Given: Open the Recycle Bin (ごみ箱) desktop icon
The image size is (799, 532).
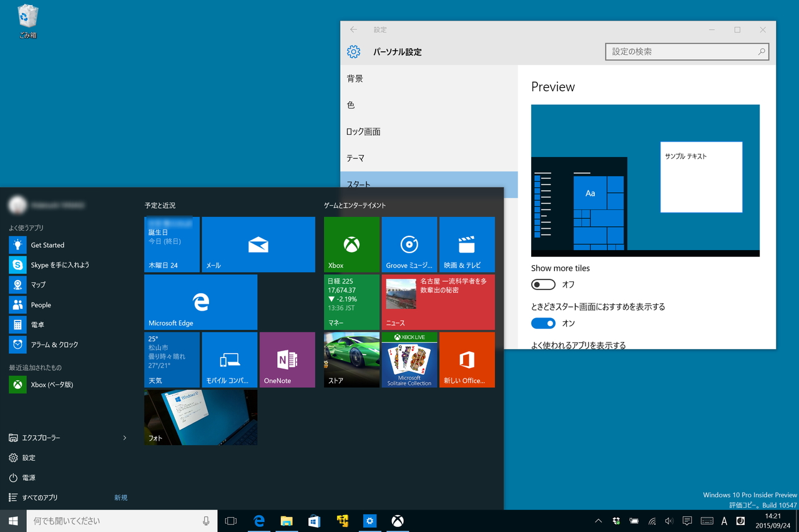Looking at the screenshot, I should [28, 22].
